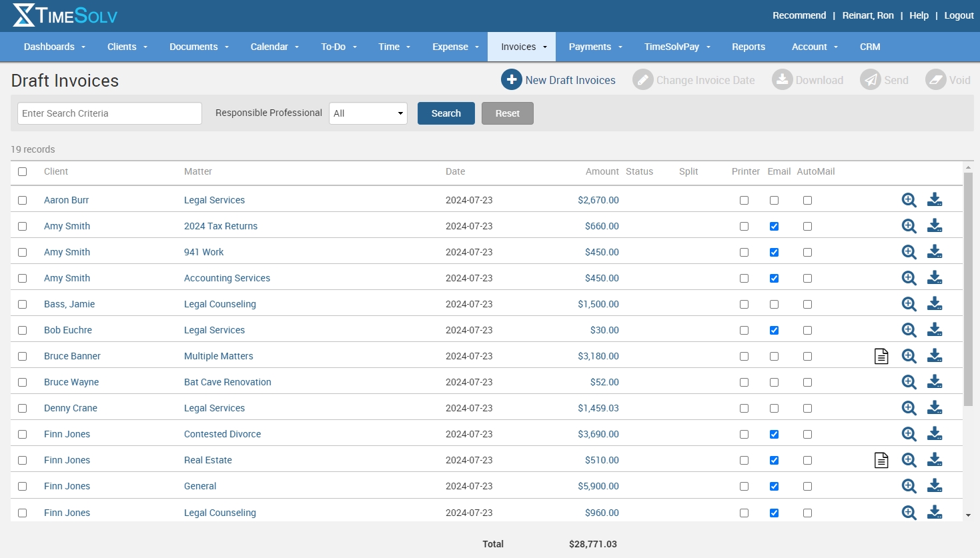Switch to the Reports section
Screen dimensions: 980x558
(x=748, y=47)
